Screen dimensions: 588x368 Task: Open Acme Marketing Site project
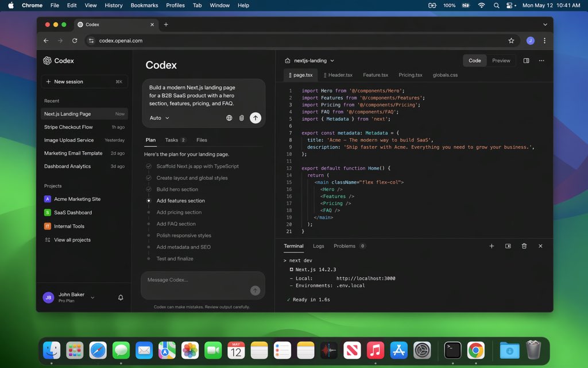point(73,199)
